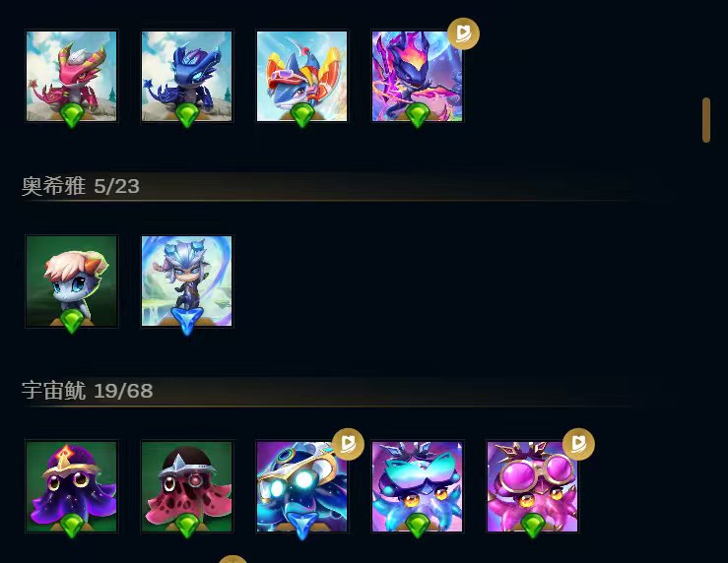
Task: Select the red dragon Little Legend thumbnail
Action: [x=72, y=76]
